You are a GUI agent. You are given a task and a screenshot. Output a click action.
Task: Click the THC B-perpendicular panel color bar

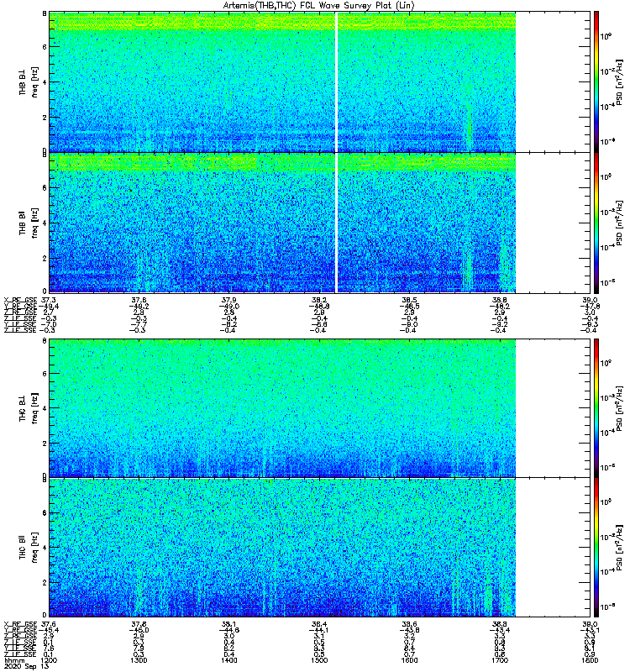click(596, 407)
